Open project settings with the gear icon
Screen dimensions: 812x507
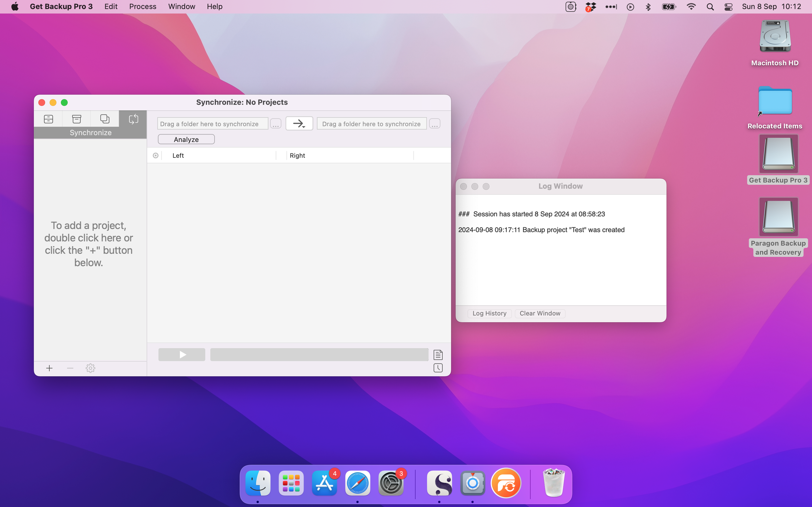(90, 368)
